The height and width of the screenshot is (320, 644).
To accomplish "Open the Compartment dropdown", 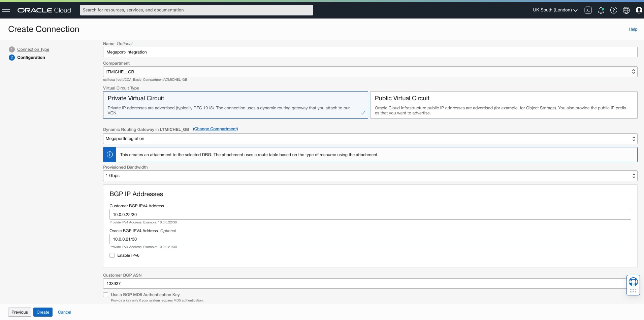I will point(369,71).
